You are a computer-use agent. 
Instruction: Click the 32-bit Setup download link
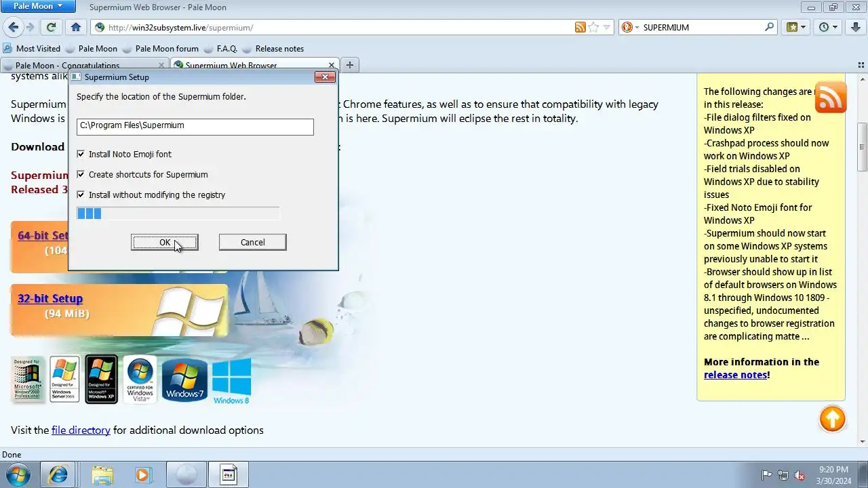(50, 298)
